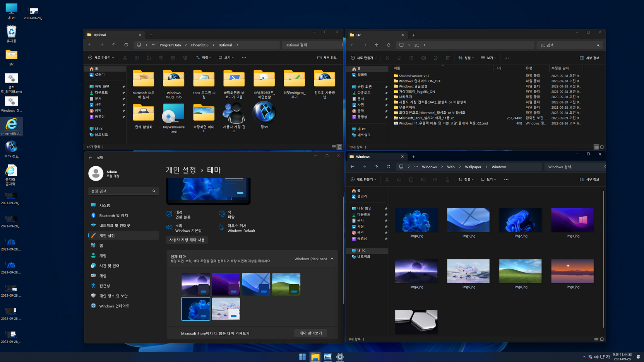Switch Etc window to details view toggle
Viewport: 644px width, 362px height.
596,147
